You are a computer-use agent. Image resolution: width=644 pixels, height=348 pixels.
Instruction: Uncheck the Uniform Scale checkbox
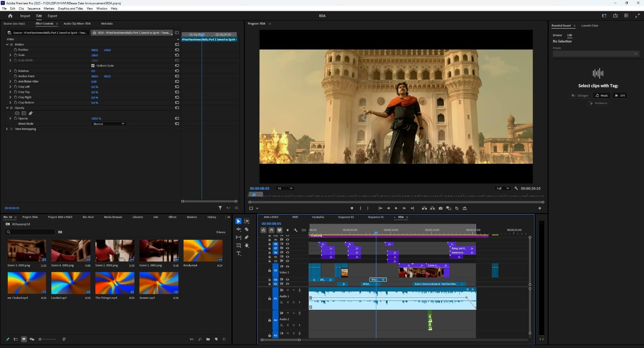coord(93,66)
